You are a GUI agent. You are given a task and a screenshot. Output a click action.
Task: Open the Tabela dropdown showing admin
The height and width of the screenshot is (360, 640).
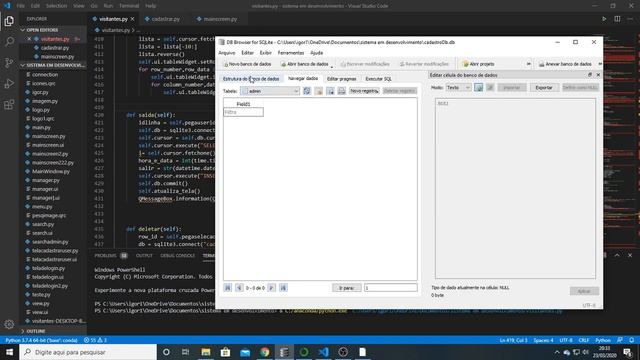click(270, 91)
